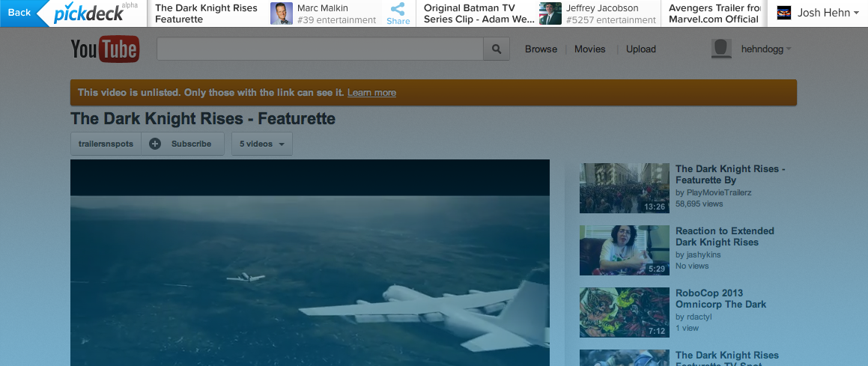Open Marc Malkin's profile name

coord(323,7)
